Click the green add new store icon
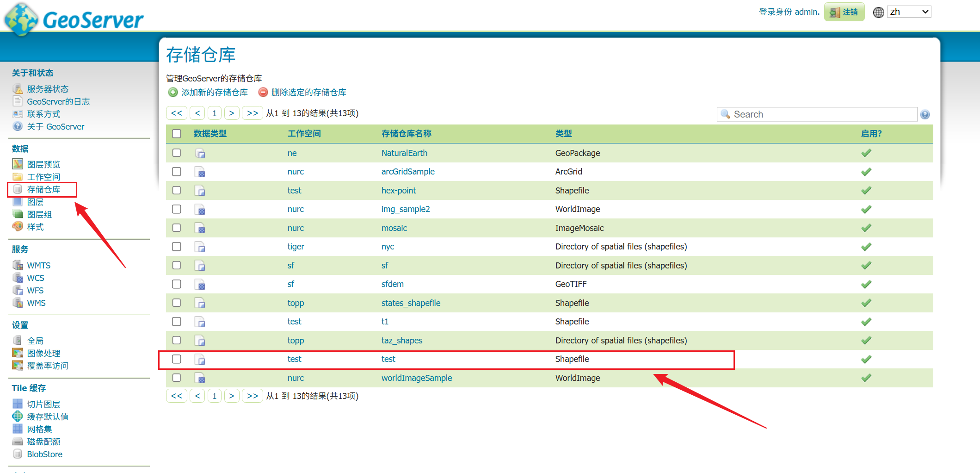 173,92
